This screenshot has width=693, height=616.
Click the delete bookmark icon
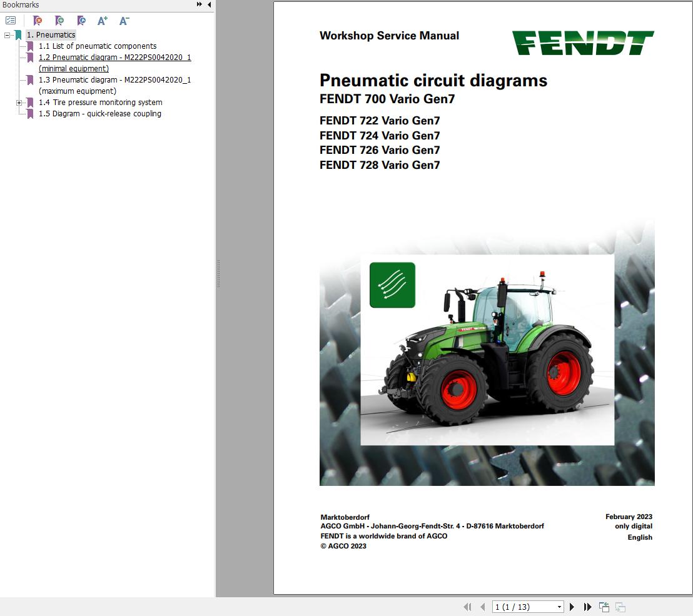pos(38,21)
